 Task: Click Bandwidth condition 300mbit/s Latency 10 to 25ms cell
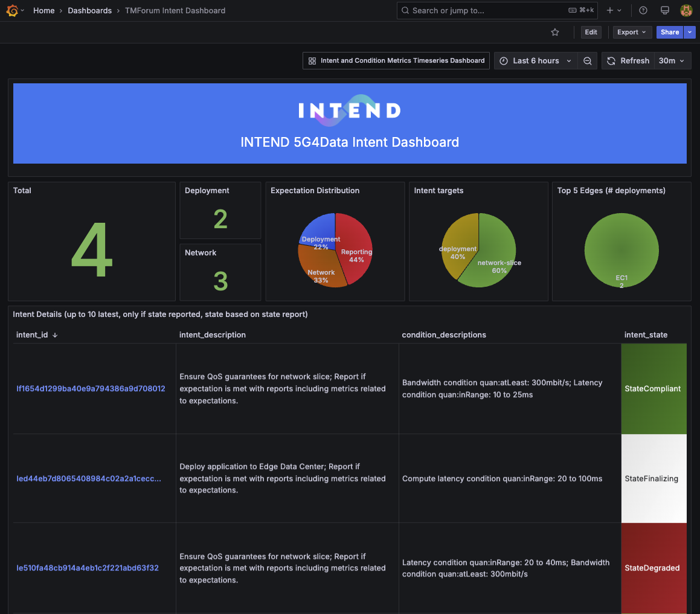[510, 389]
